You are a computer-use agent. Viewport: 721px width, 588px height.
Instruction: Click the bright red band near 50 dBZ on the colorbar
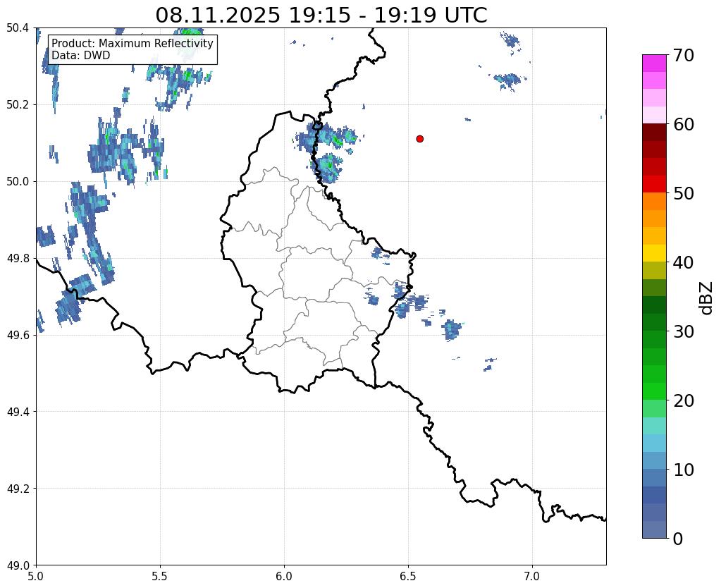click(654, 184)
